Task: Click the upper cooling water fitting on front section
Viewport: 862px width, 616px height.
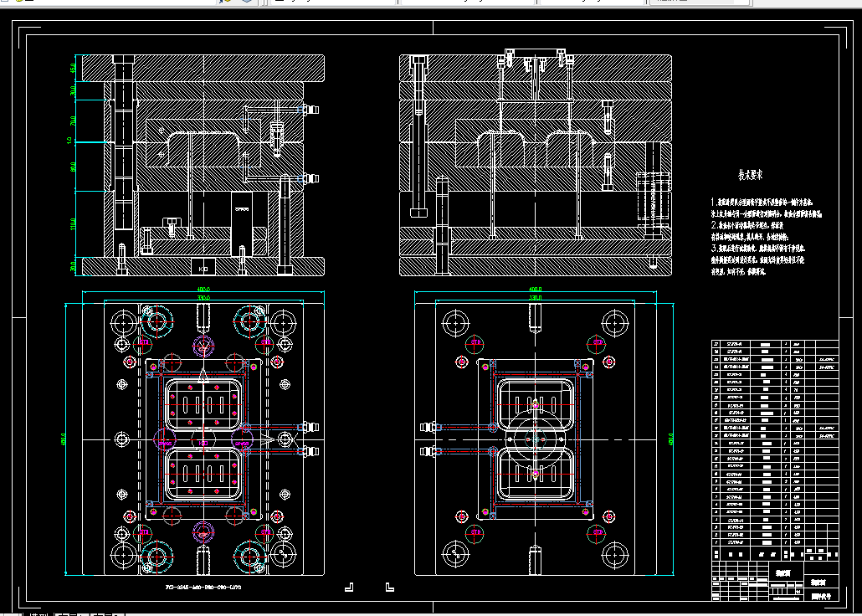Action: coord(310,110)
